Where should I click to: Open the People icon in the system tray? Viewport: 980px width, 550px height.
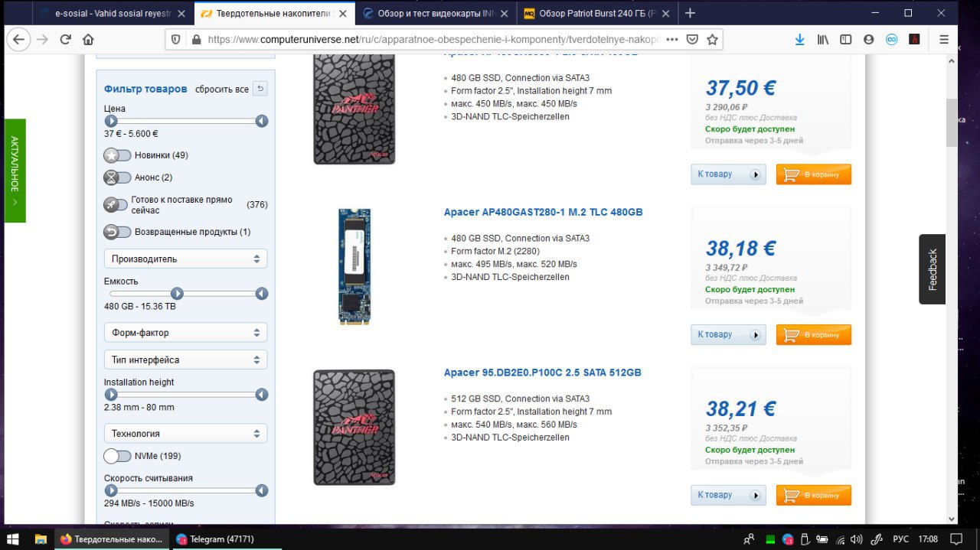click(x=749, y=539)
